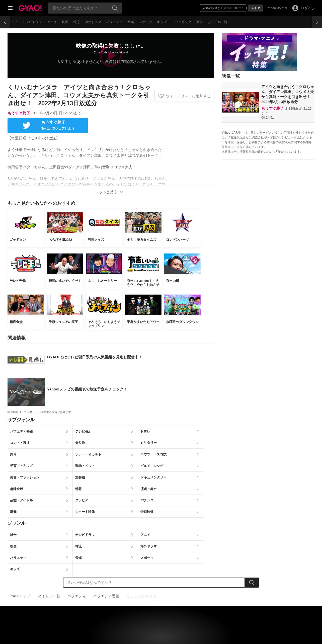
Task: Open the 全力！脱力タイムズ recommendation
Action: tap(143, 228)
